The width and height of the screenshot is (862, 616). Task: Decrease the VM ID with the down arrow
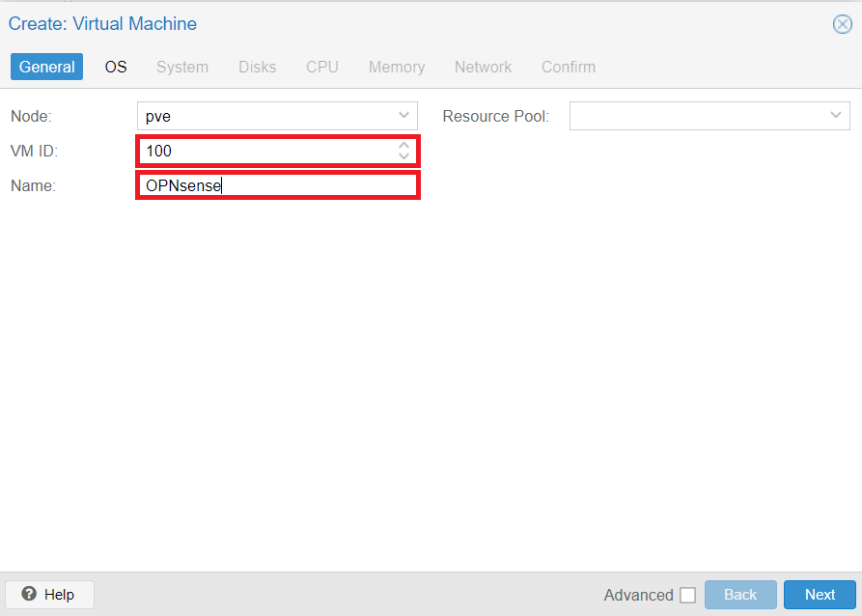pyautogui.click(x=404, y=156)
